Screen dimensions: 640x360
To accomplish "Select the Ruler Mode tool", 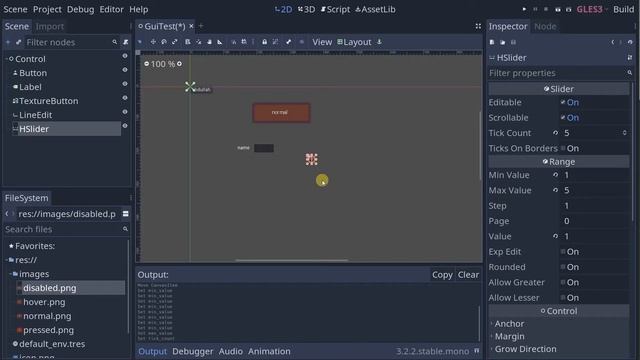I will pos(220,42).
